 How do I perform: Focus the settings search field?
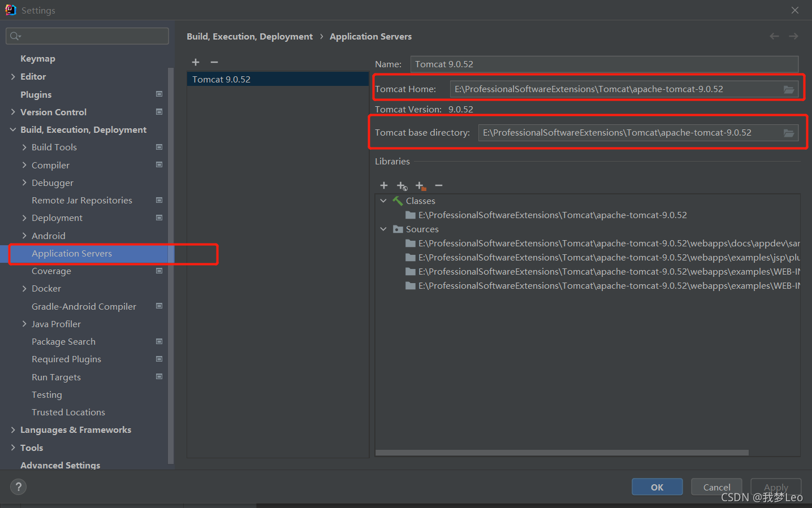click(87, 36)
